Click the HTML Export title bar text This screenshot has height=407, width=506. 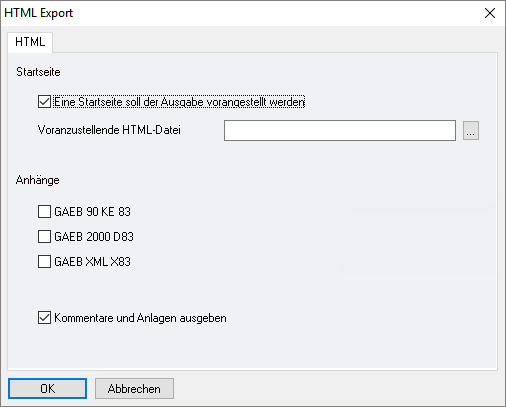(x=38, y=13)
